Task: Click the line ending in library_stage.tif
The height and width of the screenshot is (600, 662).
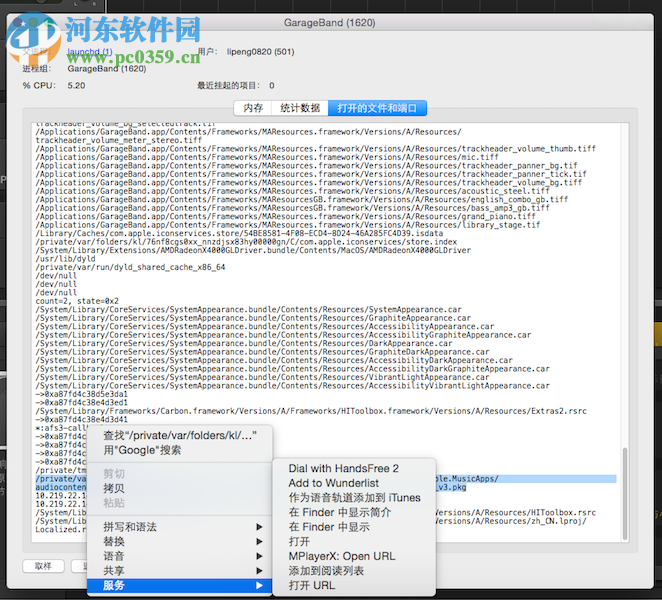Action: pyautogui.click(x=288, y=225)
